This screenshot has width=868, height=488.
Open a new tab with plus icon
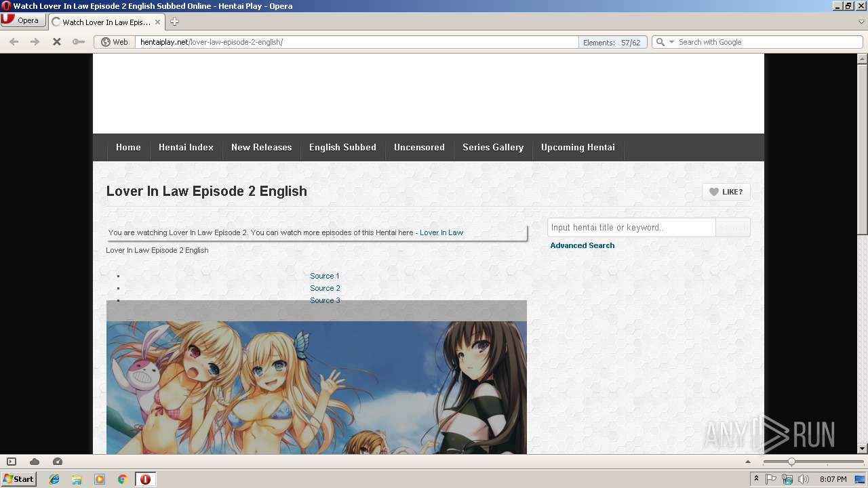[x=174, y=22]
